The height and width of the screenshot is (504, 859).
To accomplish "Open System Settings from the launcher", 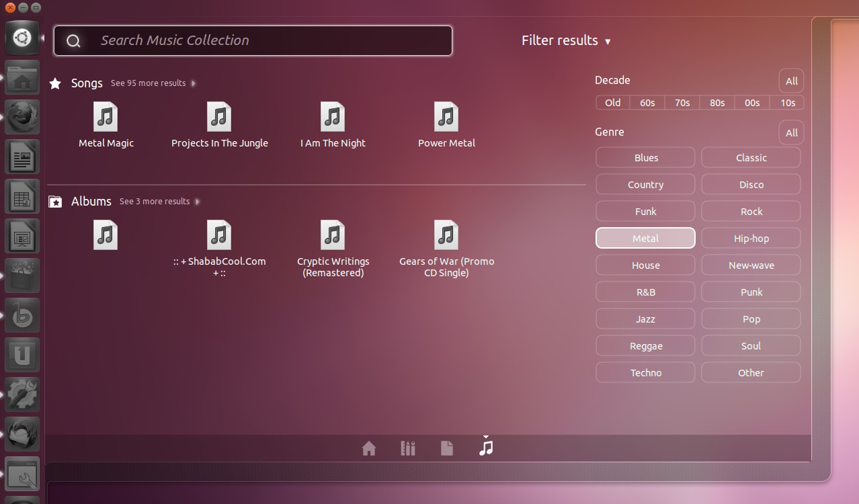I will [x=22, y=395].
